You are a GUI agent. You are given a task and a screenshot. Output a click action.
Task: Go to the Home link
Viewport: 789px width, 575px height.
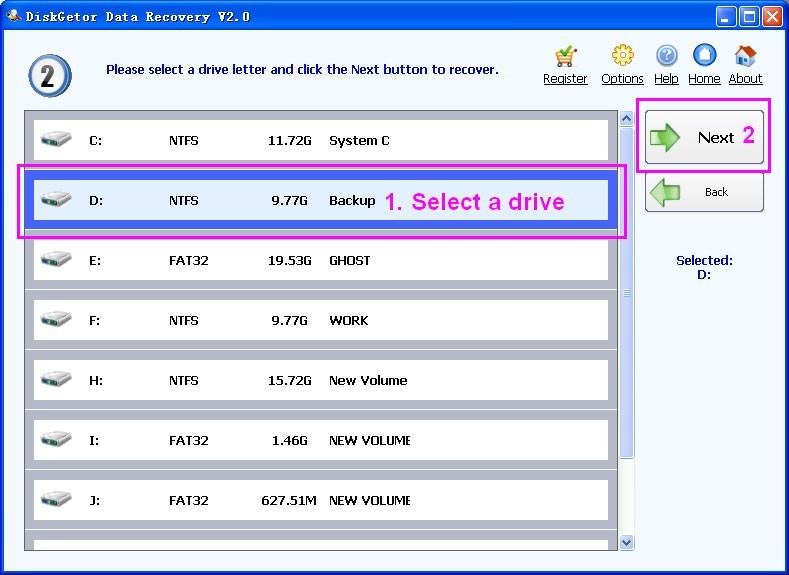[704, 79]
